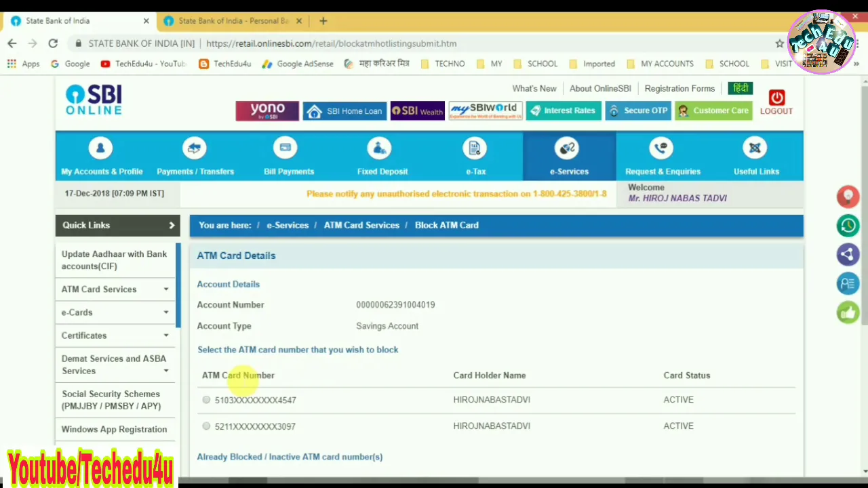Bookmark this page with star icon
The height and width of the screenshot is (488, 868).
(780, 43)
